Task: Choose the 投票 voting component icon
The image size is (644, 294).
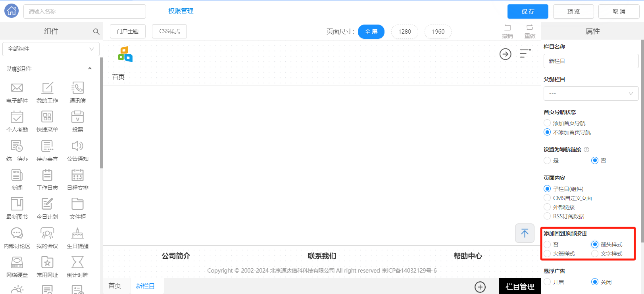Action: click(77, 117)
